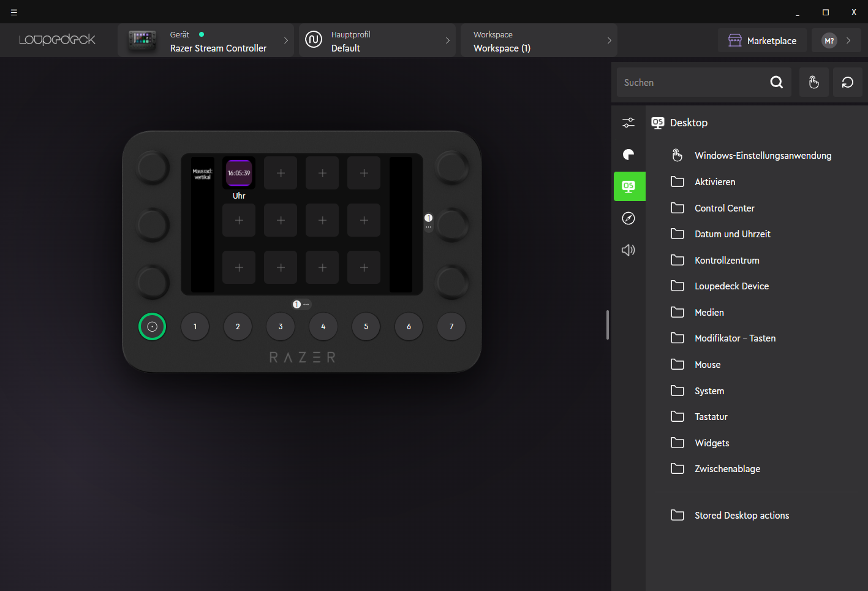
Task: Open the Razer Stream Controller device selector
Action: pos(206,40)
